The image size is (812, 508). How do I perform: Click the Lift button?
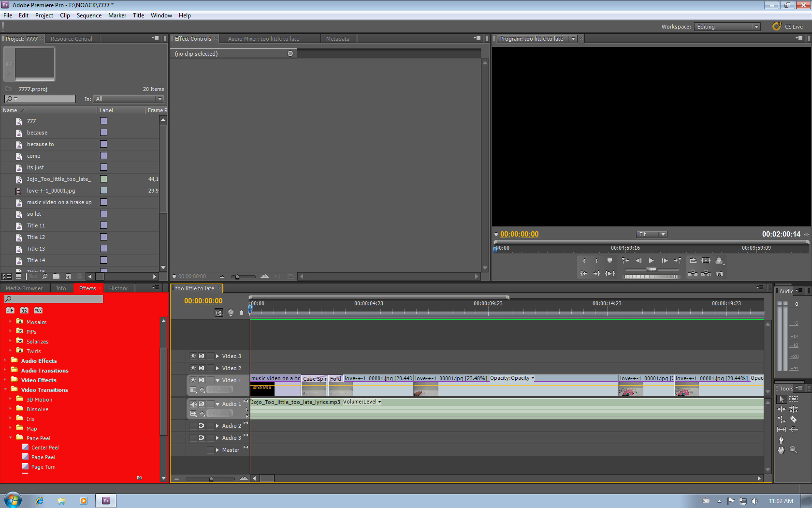693,274
